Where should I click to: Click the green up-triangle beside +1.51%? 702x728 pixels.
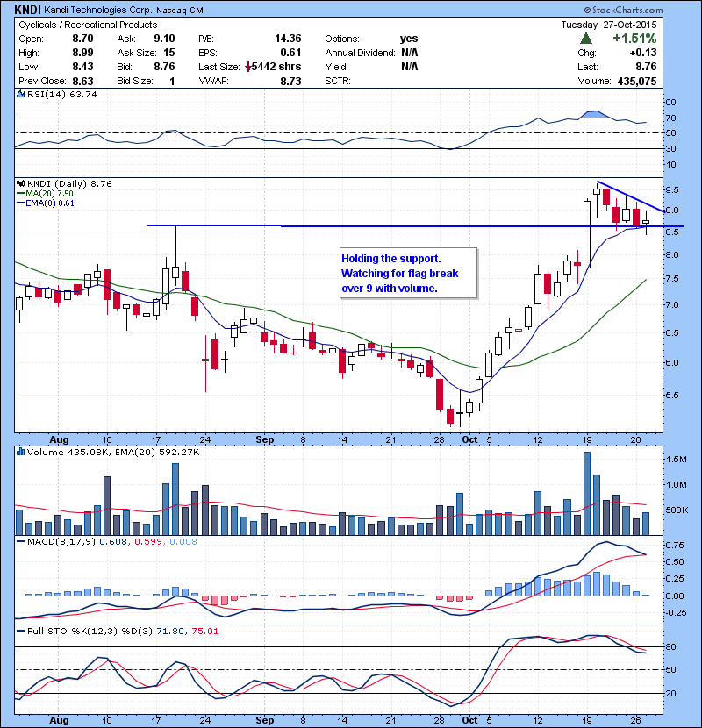point(586,39)
